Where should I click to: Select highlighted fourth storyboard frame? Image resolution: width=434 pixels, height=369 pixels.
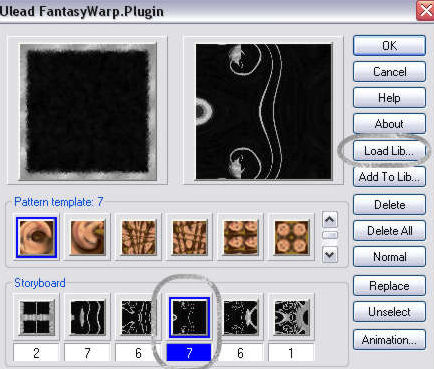tap(189, 318)
